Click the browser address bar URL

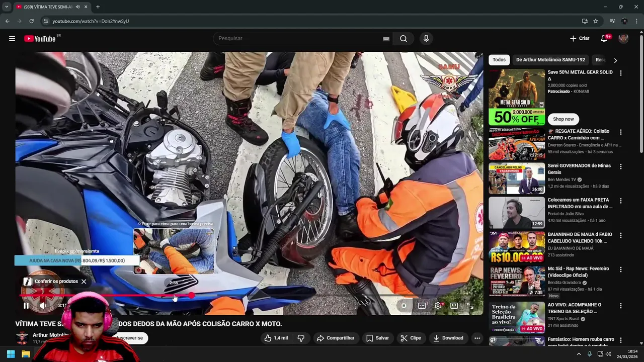(91, 21)
